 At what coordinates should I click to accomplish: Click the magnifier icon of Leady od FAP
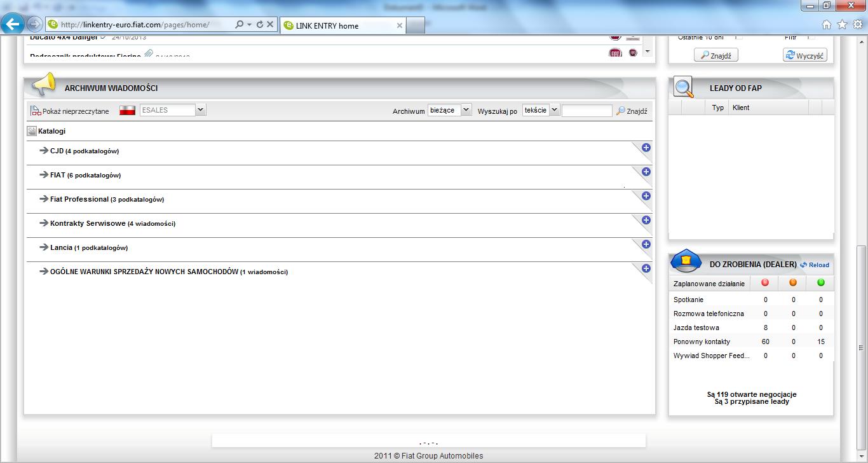click(684, 87)
